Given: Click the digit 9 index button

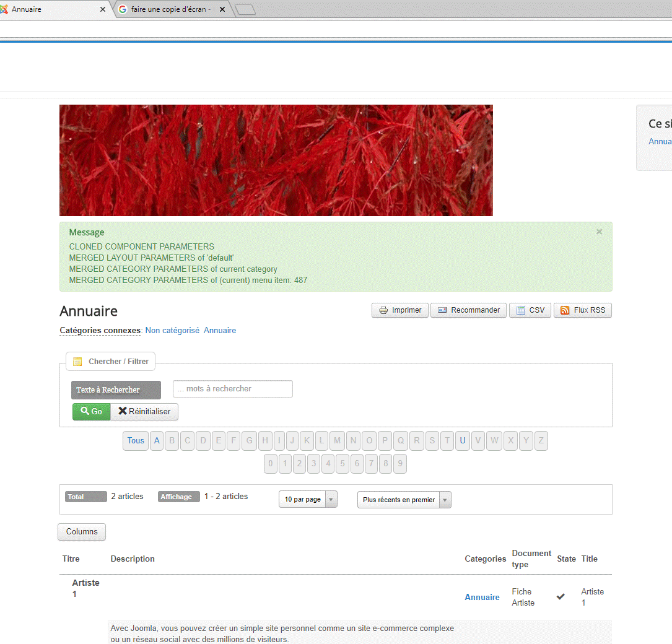Looking at the screenshot, I should coord(400,464).
